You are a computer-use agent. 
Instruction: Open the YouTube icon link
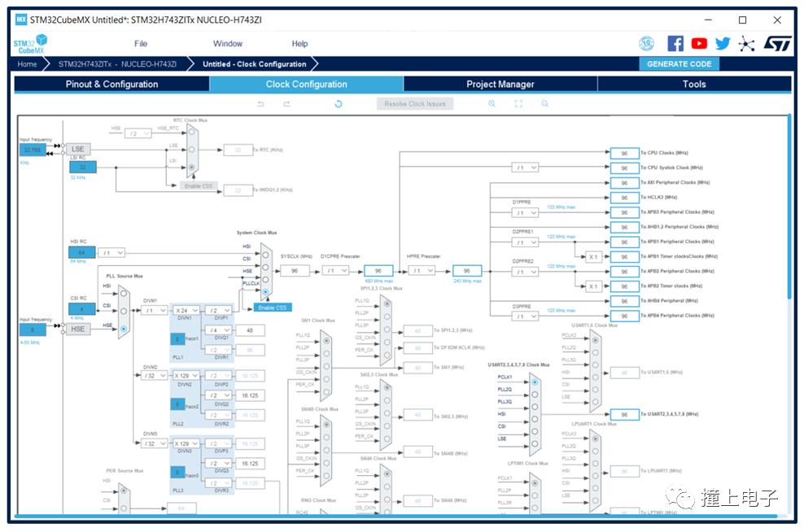point(699,44)
